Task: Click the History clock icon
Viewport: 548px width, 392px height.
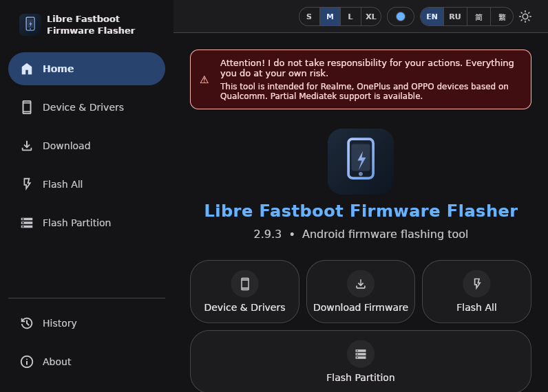Action: (27, 323)
